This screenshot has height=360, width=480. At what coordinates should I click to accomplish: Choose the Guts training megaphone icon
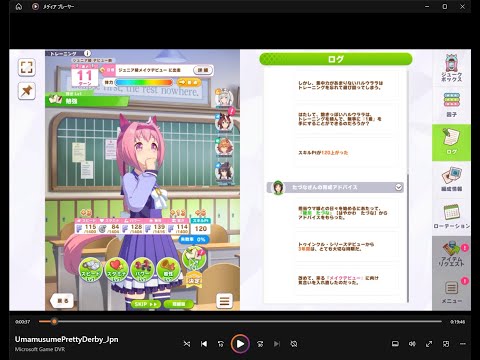[168, 269]
